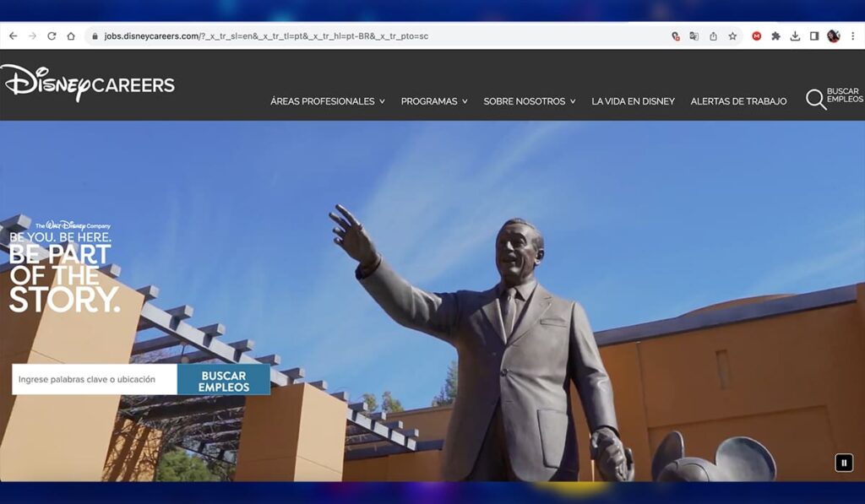Image resolution: width=865 pixels, height=504 pixels.
Task: Toggle the browser side panel icon
Action: tap(814, 36)
